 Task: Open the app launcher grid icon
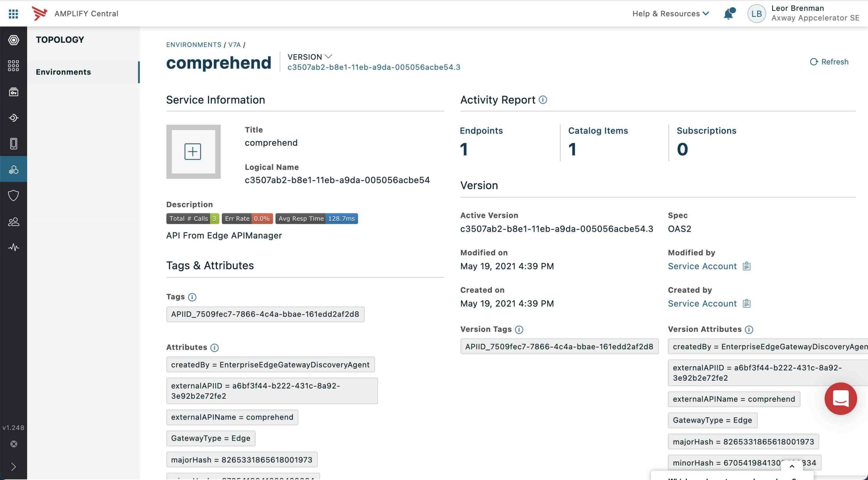(13, 14)
